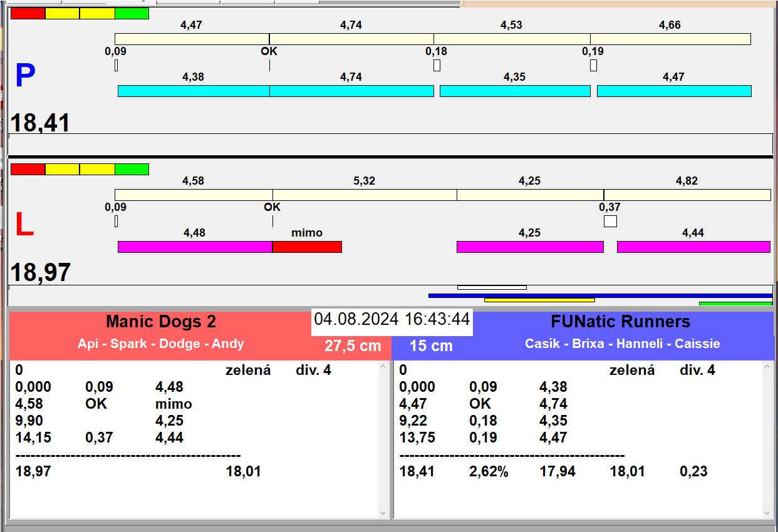Click the red start light in lane L
This screenshot has height=532, width=778.
28,169
